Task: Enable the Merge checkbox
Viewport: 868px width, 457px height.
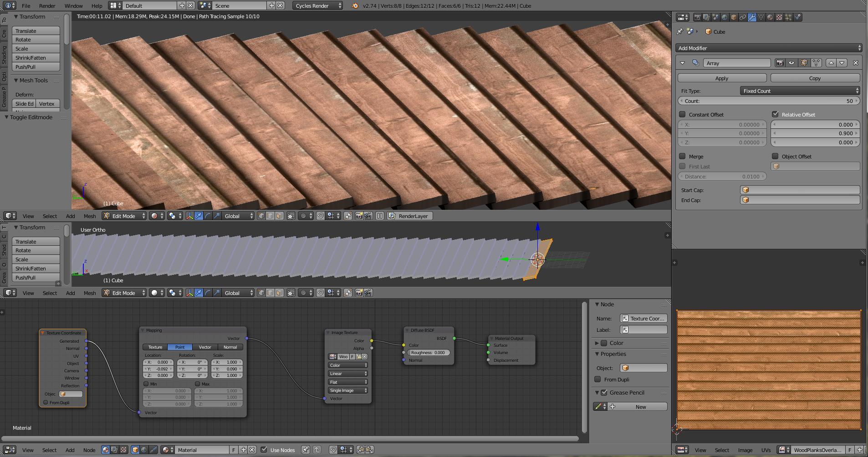Action: (x=682, y=156)
